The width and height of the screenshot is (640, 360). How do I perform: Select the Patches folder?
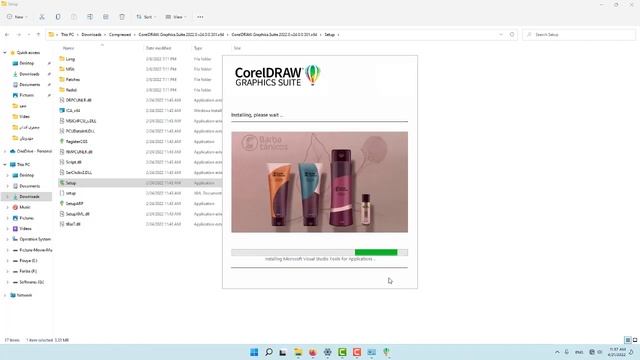73,79
